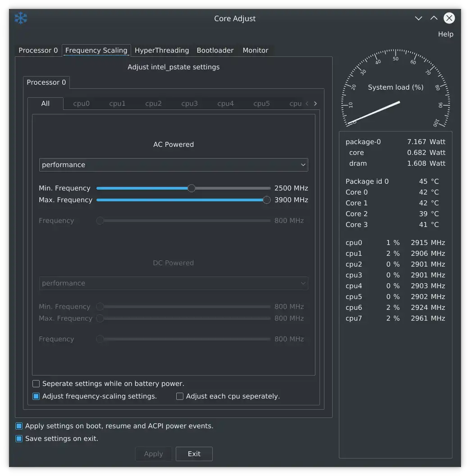Click the AC Powered section label
470x476 pixels.
(173, 145)
